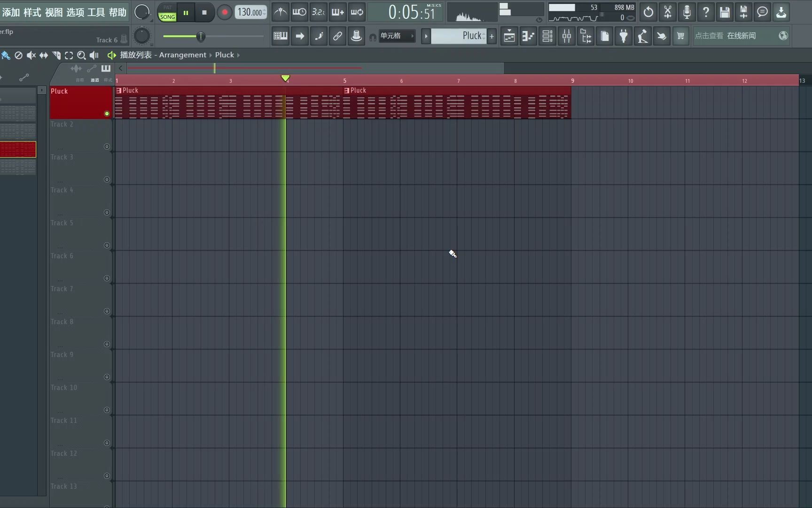
Task: Toggle loop recording icon
Action: (x=357, y=12)
